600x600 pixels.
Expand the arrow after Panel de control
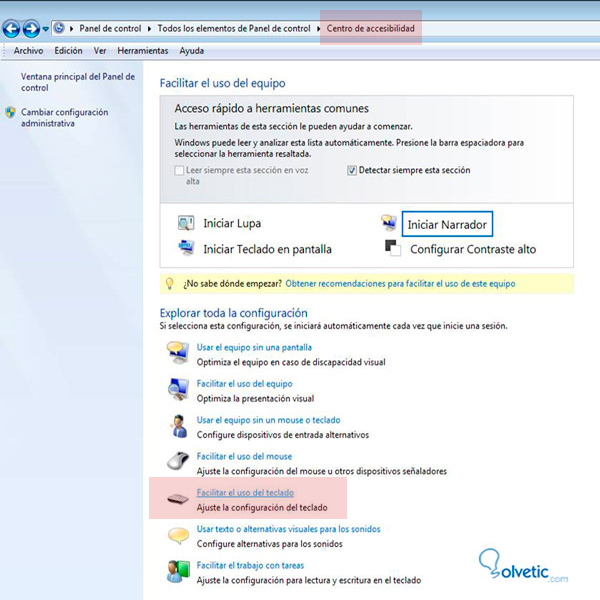click(x=149, y=28)
